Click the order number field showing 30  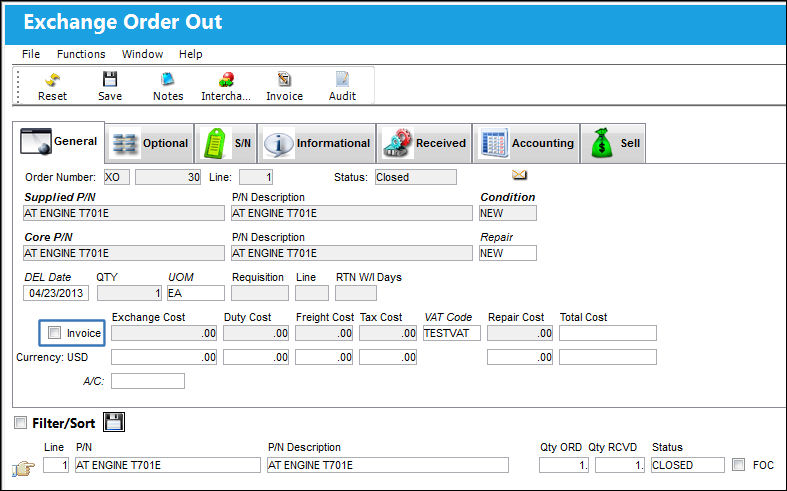point(168,177)
